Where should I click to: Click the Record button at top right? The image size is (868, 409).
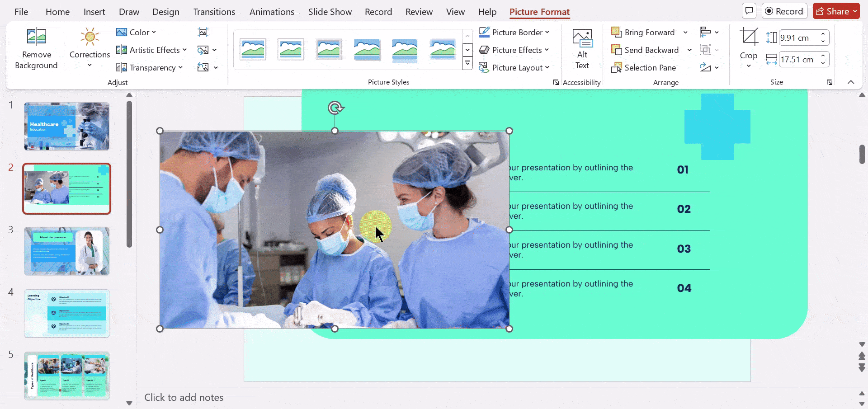point(784,11)
